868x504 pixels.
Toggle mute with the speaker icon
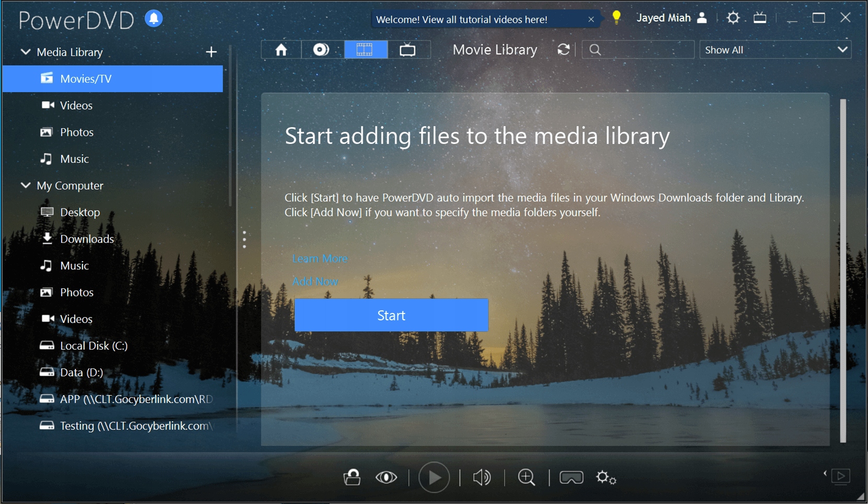coord(482,477)
